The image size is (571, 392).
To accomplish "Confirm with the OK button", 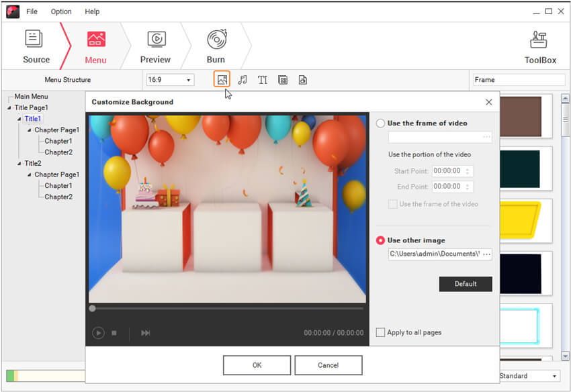I will 257,364.
